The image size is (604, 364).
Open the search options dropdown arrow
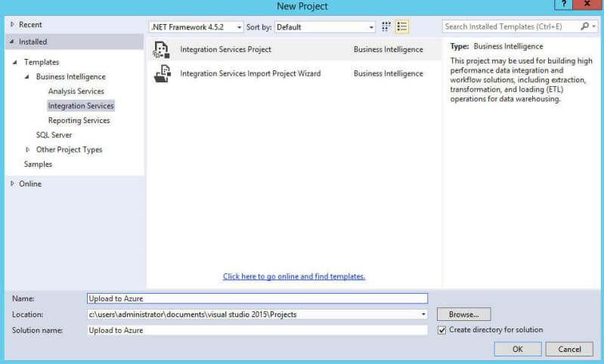pos(594,26)
